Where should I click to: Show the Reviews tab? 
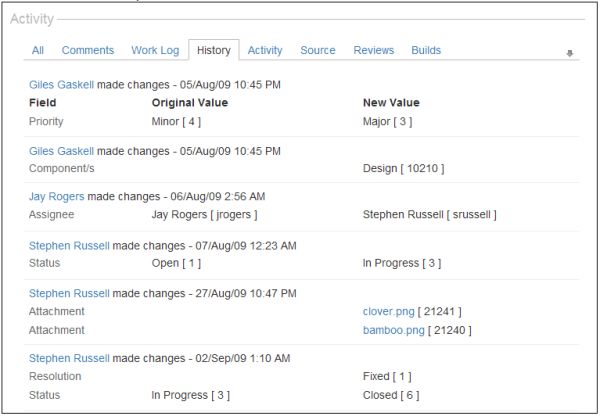click(374, 50)
